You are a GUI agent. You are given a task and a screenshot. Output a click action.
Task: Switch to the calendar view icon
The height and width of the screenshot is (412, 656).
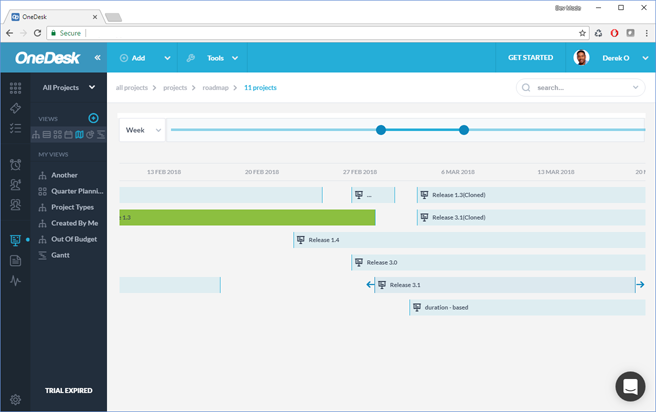click(68, 135)
